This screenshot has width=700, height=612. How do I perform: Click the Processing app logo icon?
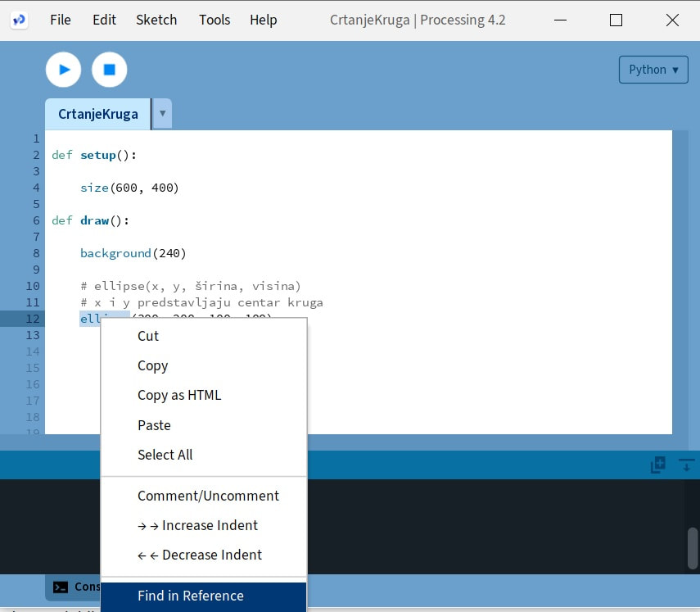pos(19,20)
